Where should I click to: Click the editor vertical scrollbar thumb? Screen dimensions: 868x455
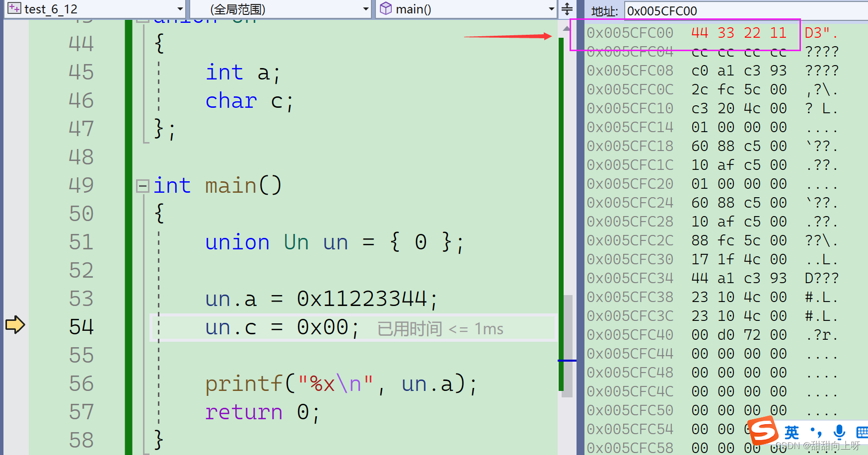pos(568,346)
